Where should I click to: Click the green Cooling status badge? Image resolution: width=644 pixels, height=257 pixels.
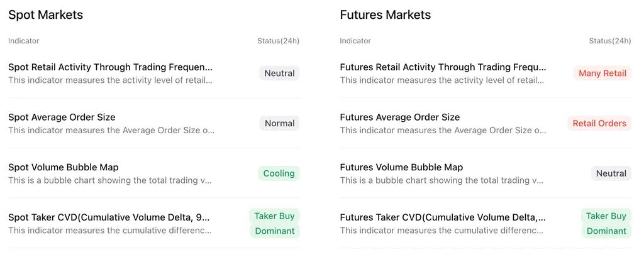[x=279, y=173]
